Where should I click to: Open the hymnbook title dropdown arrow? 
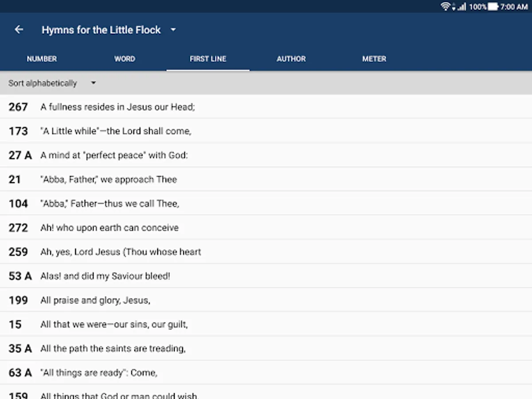click(173, 30)
